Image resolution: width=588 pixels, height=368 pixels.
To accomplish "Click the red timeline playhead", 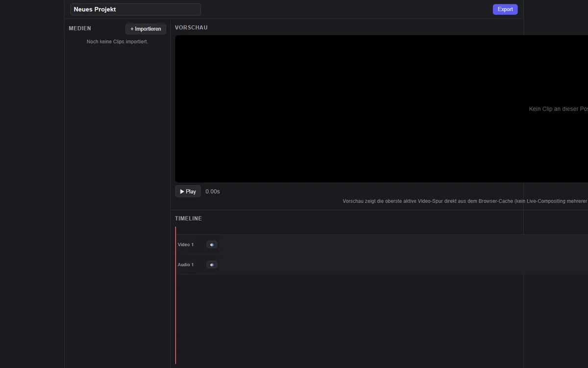I will [x=175, y=294].
